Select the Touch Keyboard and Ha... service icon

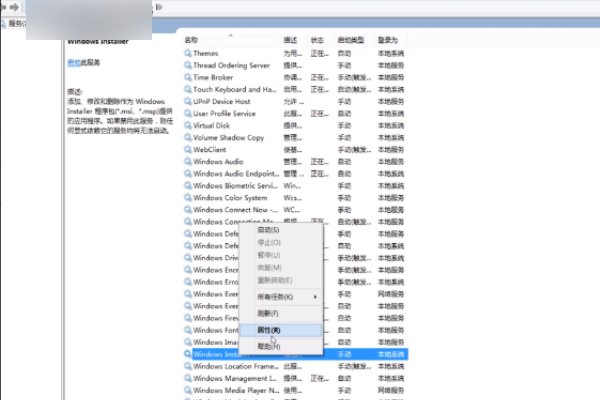point(188,89)
